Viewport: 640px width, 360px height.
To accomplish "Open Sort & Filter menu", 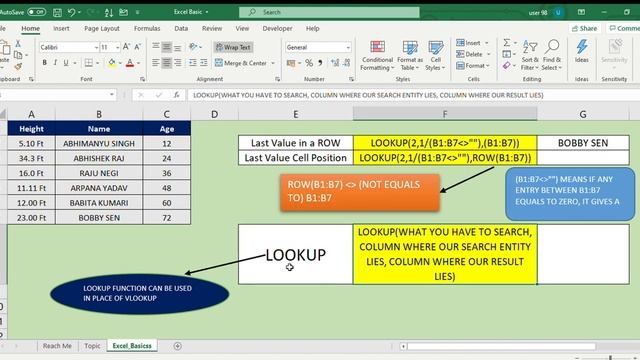I will coord(530,56).
